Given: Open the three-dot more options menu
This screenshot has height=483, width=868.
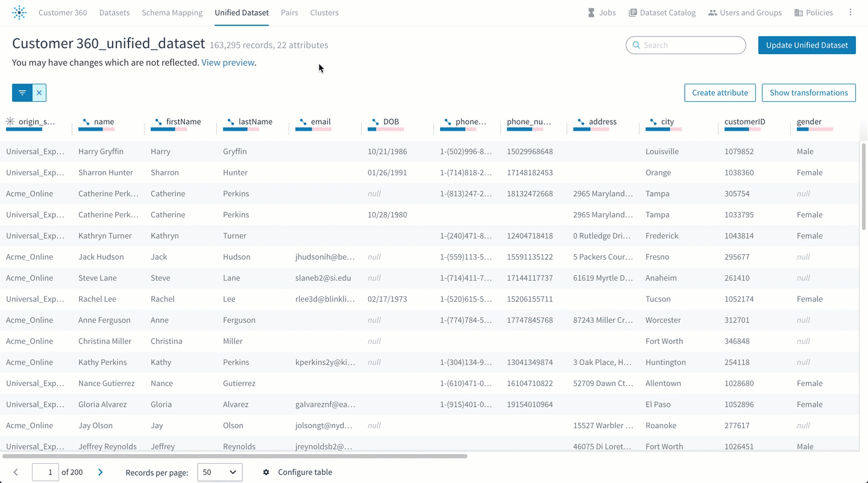Looking at the screenshot, I should (851, 13).
